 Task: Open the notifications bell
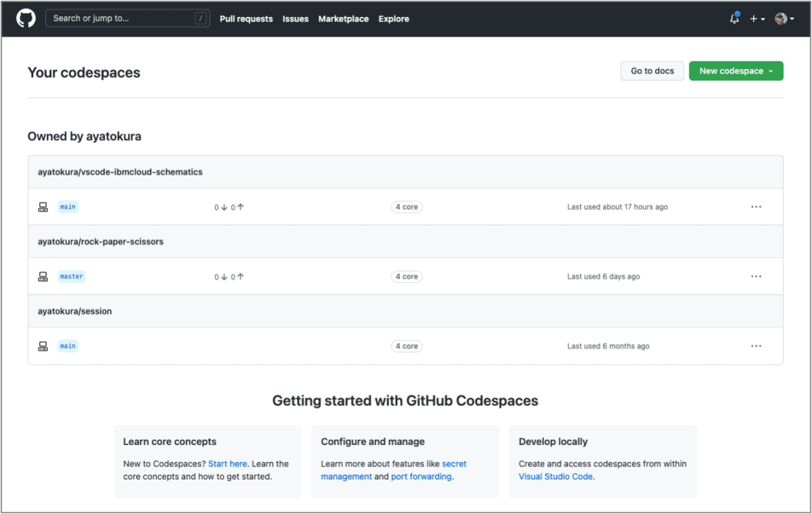[734, 18]
